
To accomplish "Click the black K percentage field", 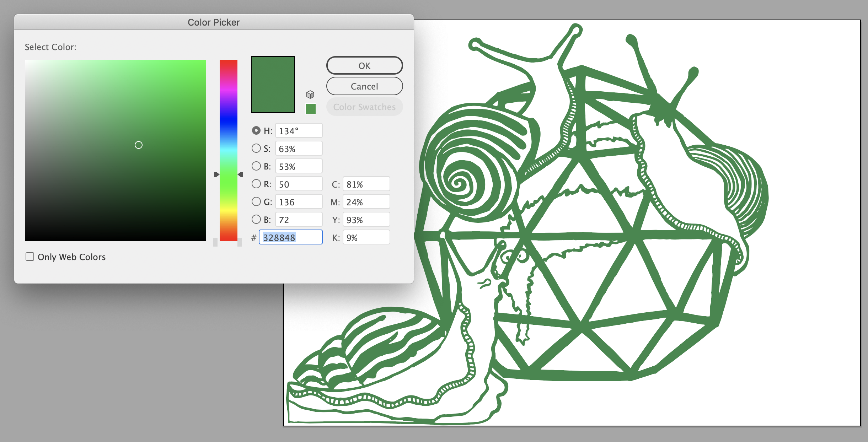I will click(366, 237).
